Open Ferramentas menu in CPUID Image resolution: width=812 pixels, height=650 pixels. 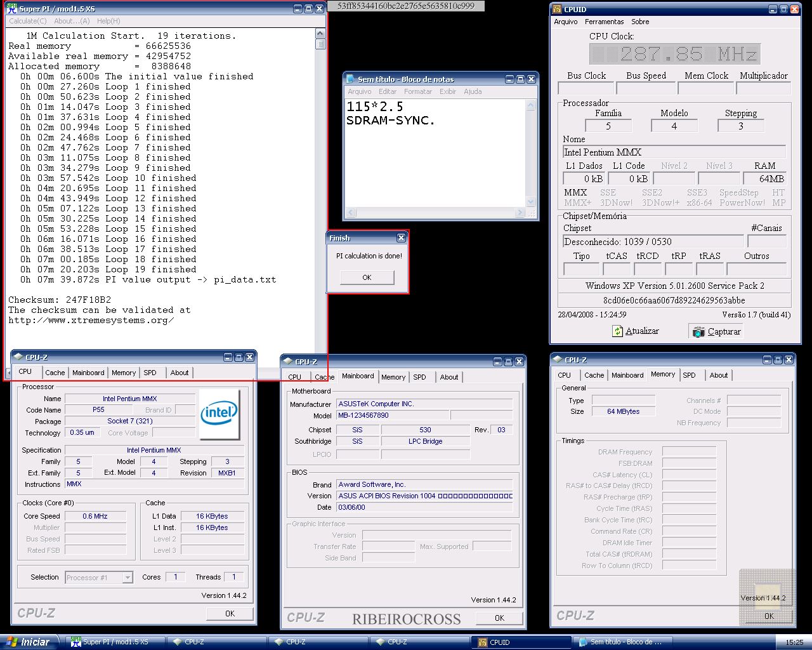(x=605, y=22)
